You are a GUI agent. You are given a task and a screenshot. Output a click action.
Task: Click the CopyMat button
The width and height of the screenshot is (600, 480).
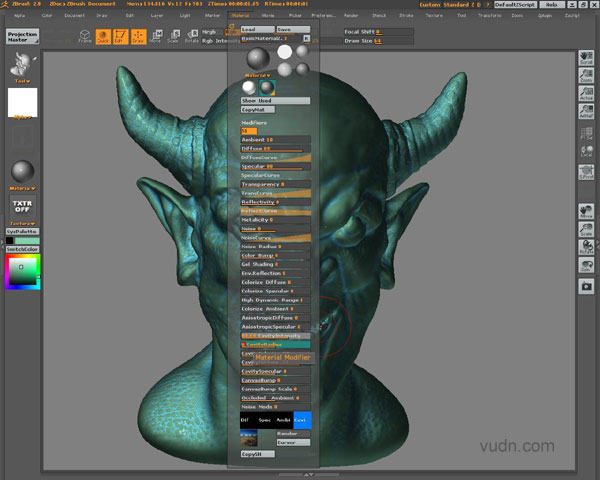[258, 110]
